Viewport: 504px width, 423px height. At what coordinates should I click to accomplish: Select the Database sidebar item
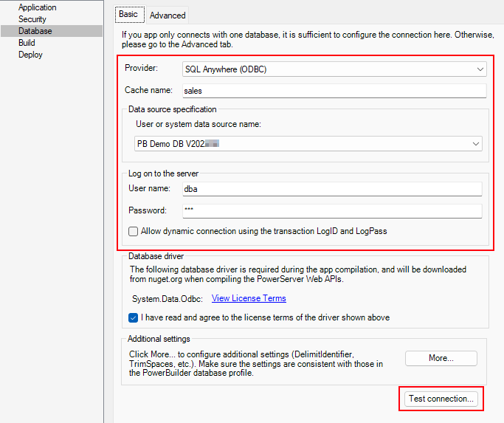pyautogui.click(x=35, y=31)
